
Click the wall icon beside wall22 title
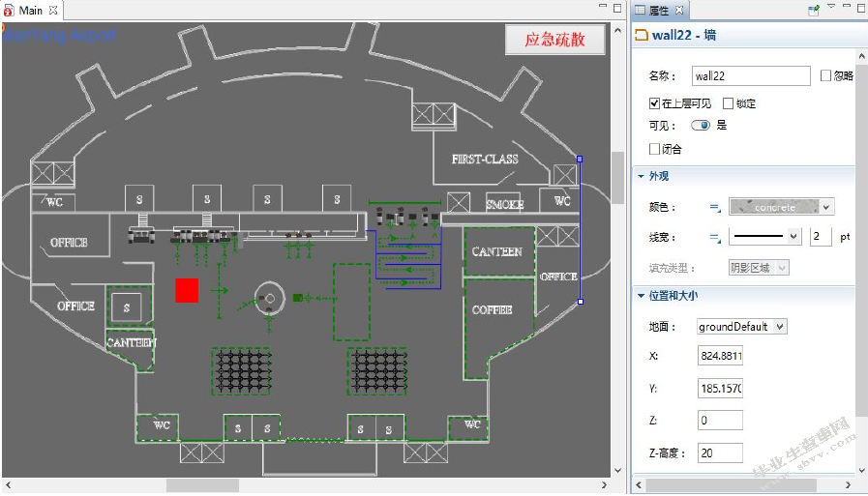point(641,36)
